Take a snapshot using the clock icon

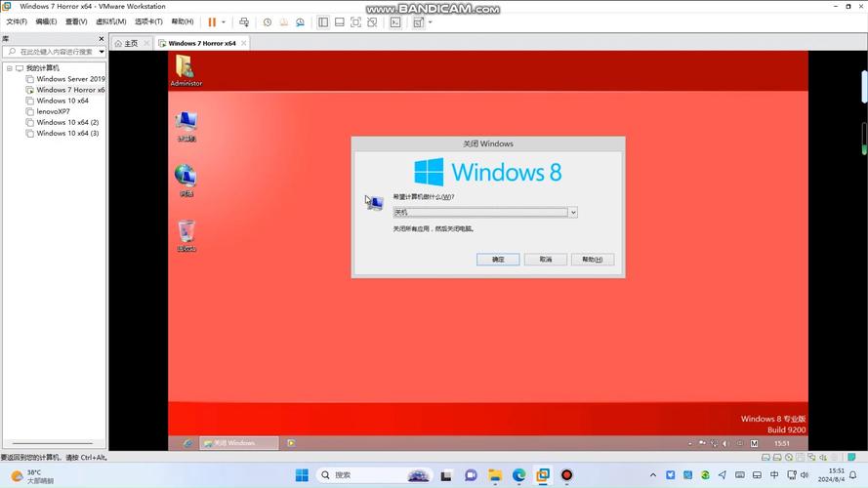point(268,22)
